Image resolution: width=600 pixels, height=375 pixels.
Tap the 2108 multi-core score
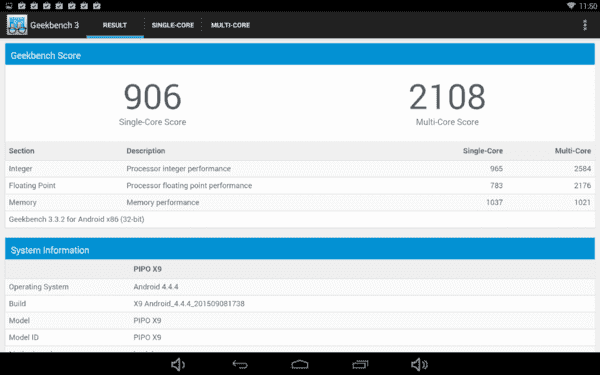click(447, 97)
